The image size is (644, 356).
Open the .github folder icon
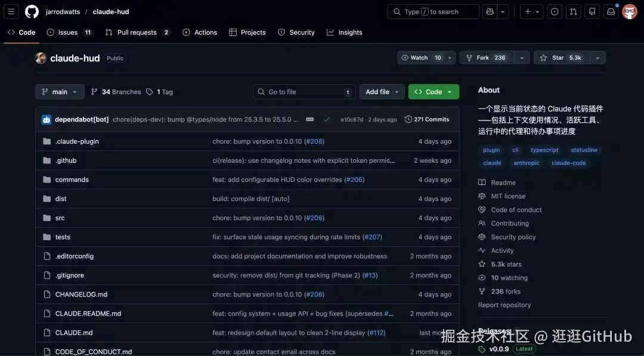pos(47,160)
